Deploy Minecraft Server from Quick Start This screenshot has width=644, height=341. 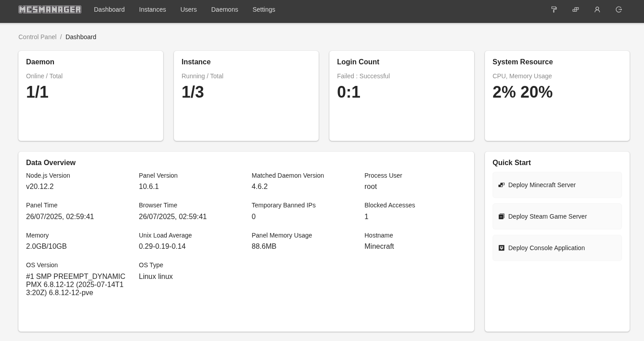click(x=557, y=185)
